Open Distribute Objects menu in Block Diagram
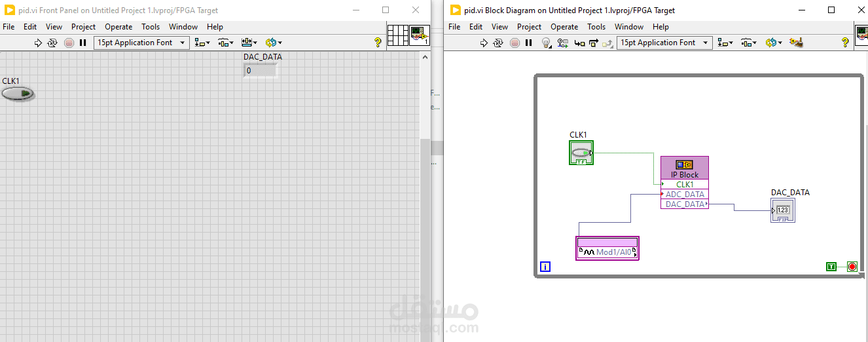The width and height of the screenshot is (868, 342). coord(749,43)
